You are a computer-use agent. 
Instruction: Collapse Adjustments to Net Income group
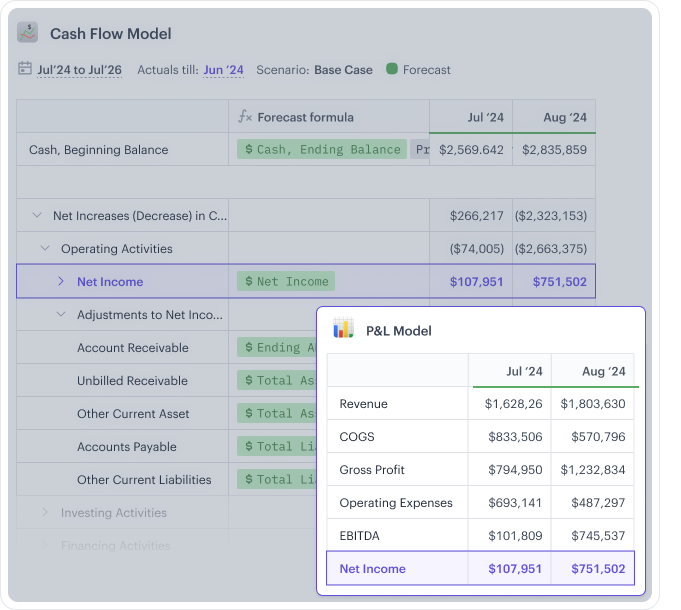click(61, 314)
